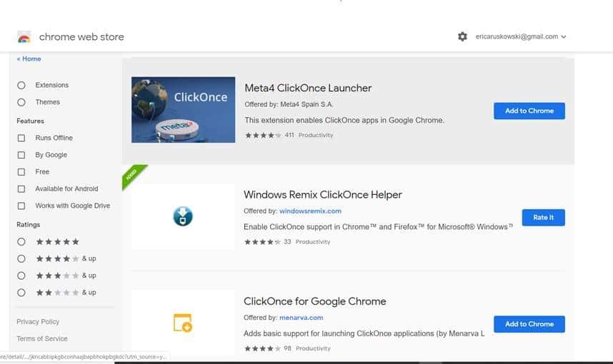
Task: Open settings gear icon
Action: click(462, 36)
